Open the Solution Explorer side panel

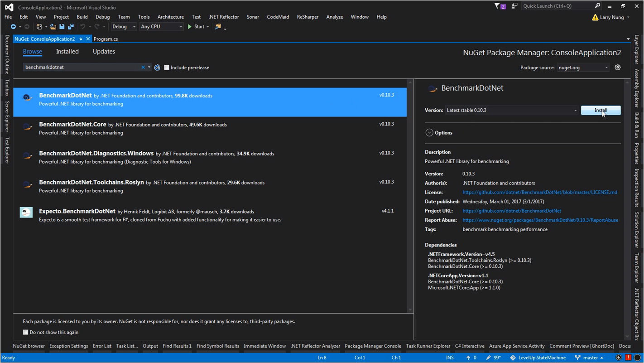pyautogui.click(x=636, y=230)
